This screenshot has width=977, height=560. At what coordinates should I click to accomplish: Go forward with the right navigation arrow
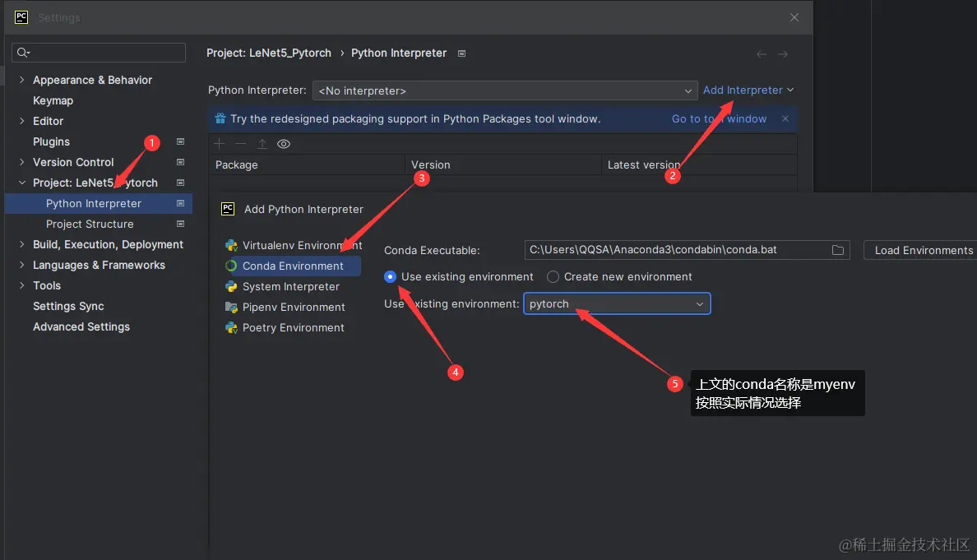pos(783,54)
